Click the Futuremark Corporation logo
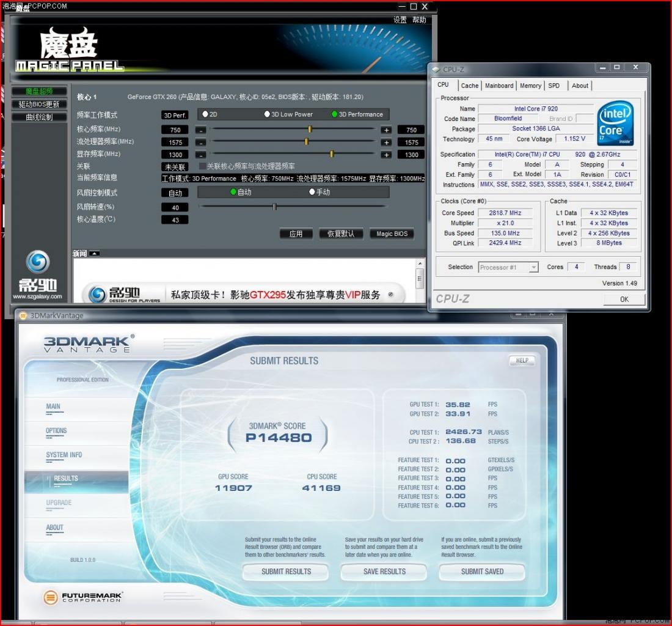672x626 pixels. coord(82,597)
